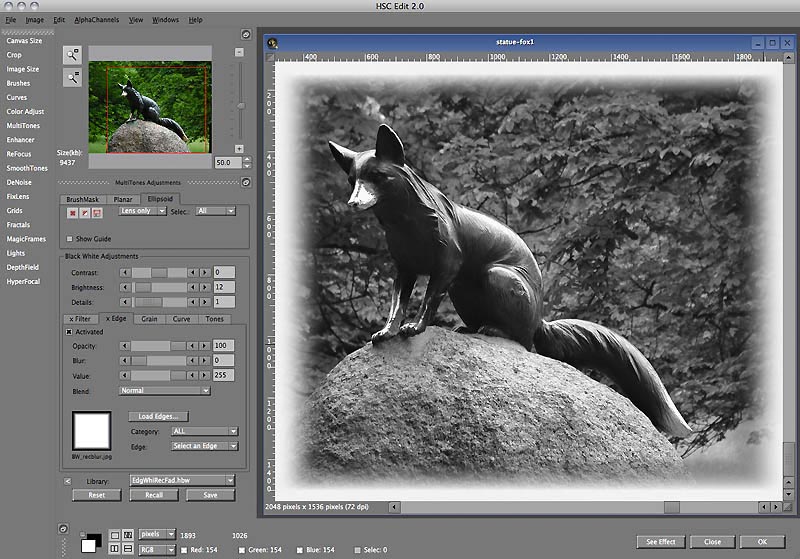Enable the Show Guide checkbox
The width and height of the screenshot is (800, 559).
(x=69, y=239)
